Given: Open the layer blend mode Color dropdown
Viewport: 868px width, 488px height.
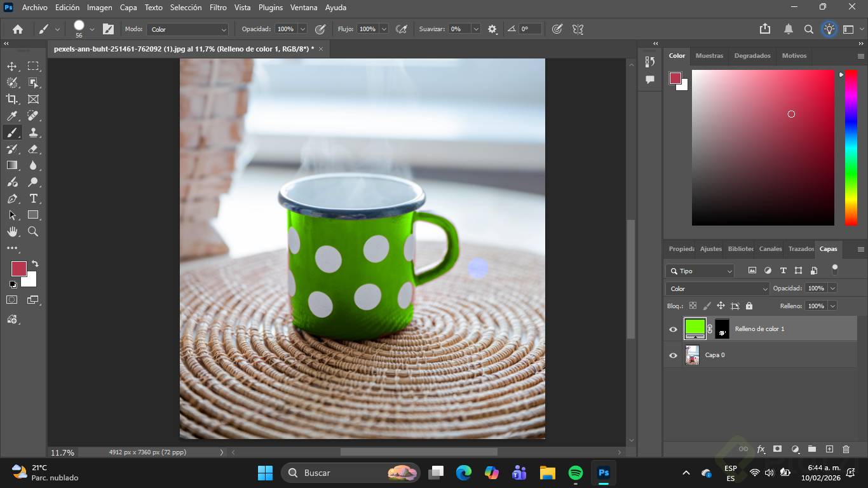Looking at the screenshot, I should pyautogui.click(x=717, y=288).
